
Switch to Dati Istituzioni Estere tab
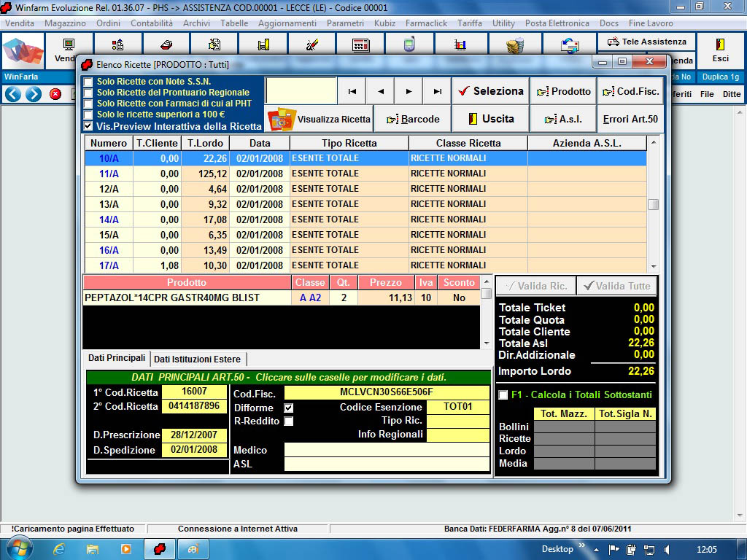tap(198, 359)
